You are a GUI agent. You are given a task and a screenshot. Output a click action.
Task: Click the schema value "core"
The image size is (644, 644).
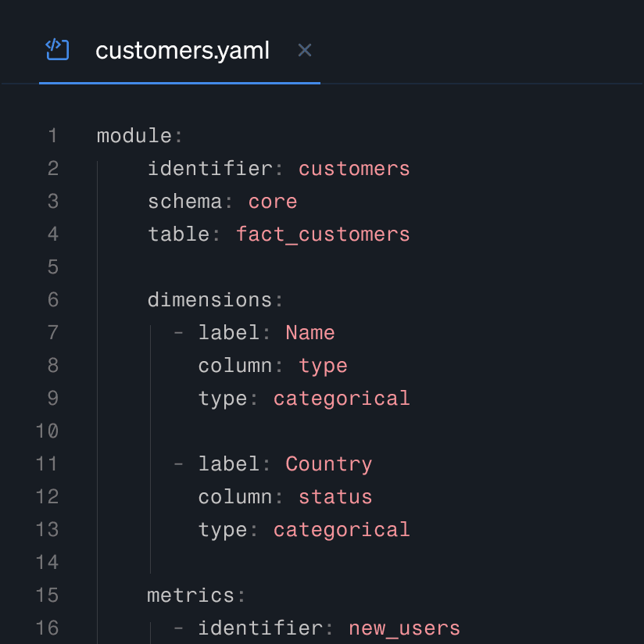272,201
